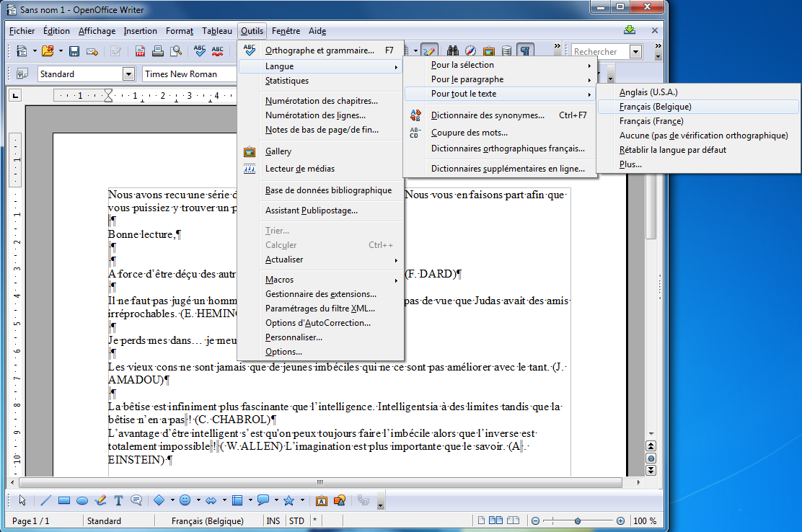
Task: Select the arrow Selection tool
Action: point(22,500)
